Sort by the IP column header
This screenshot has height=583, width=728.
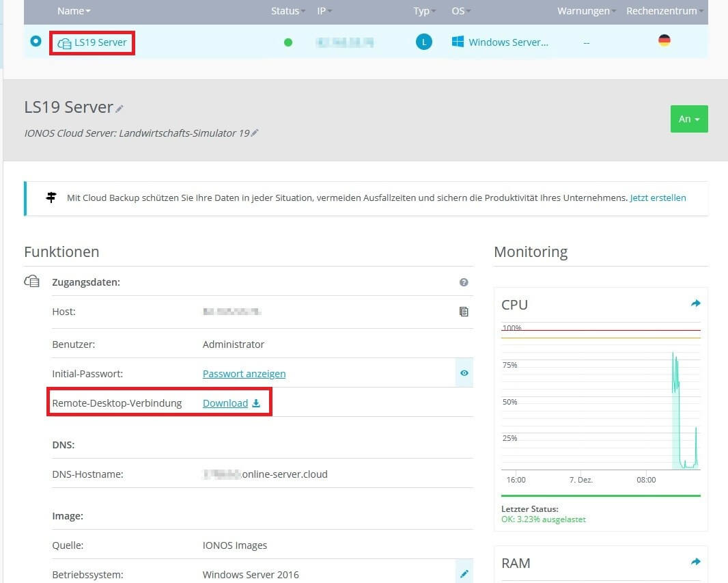coord(324,11)
